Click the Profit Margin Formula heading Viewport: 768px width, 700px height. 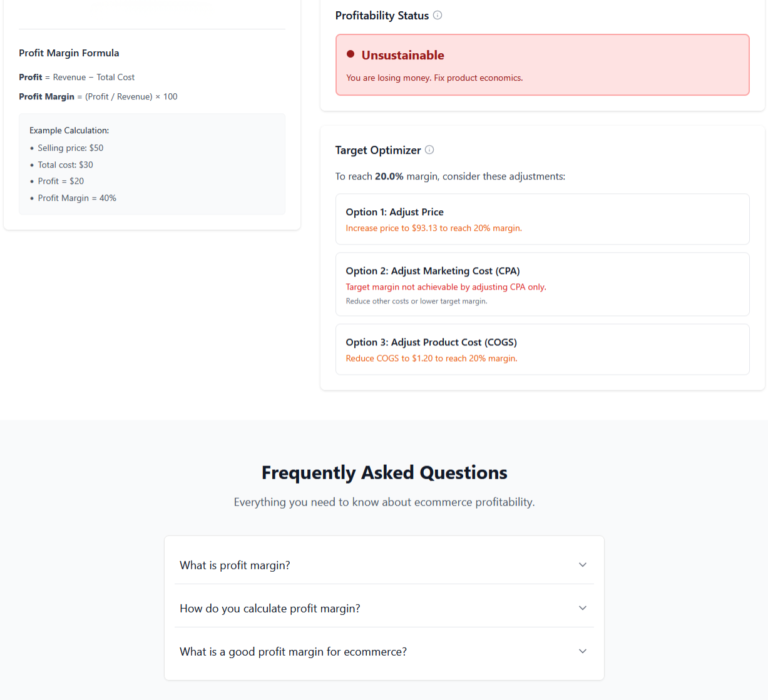[69, 53]
